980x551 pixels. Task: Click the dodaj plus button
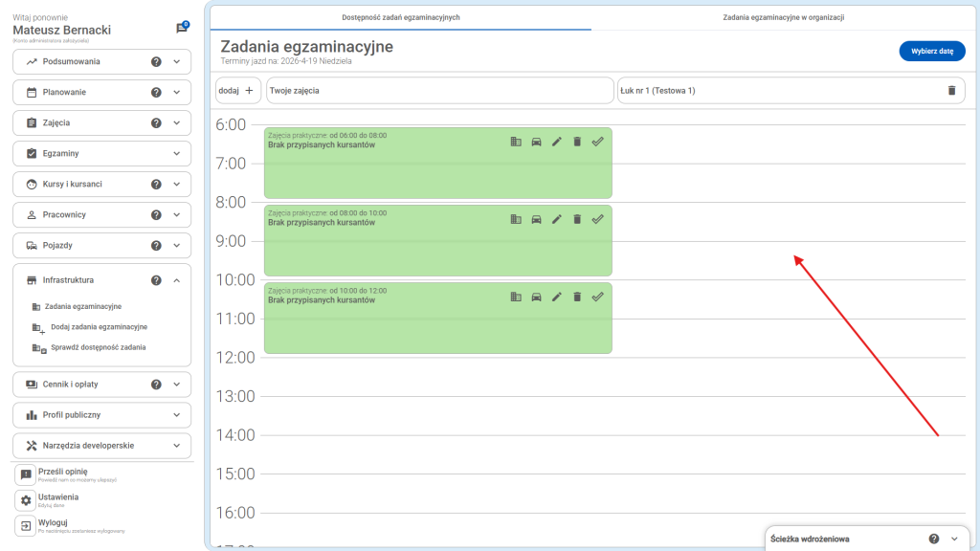[238, 90]
